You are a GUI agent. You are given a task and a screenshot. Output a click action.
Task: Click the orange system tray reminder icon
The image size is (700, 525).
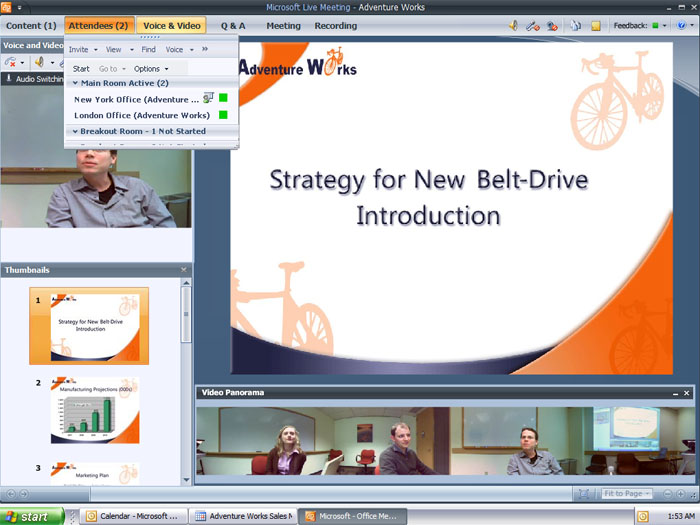pos(643,517)
